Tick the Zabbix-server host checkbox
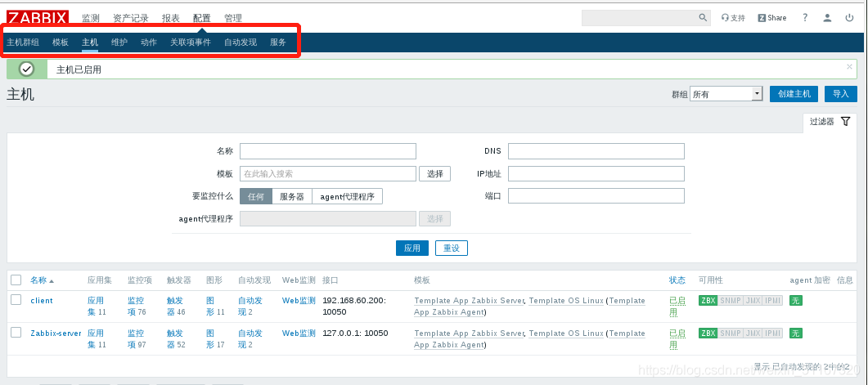 [16, 333]
